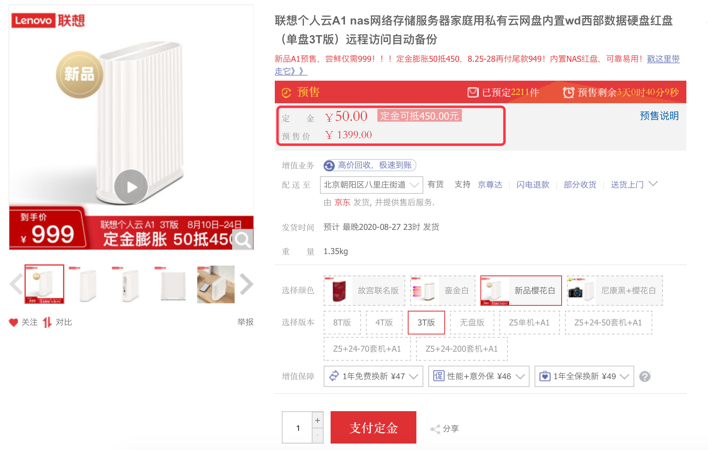Click the magnifier zoom icon on product image

(242, 240)
